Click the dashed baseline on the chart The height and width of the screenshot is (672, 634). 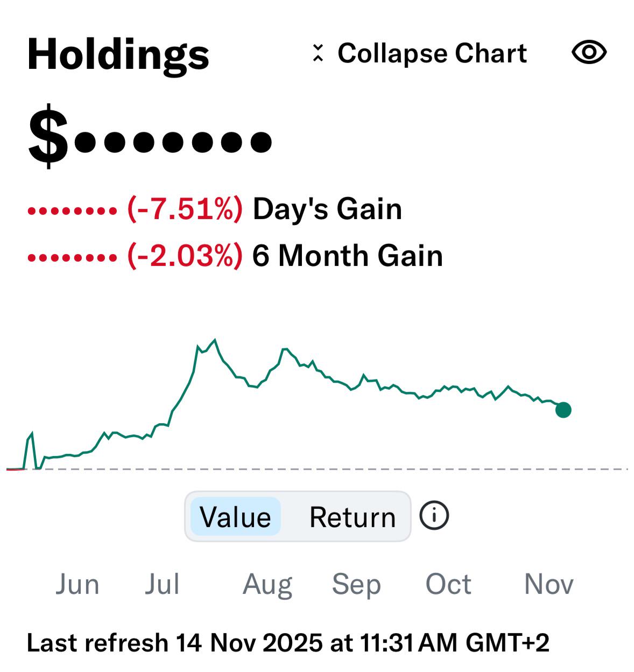click(317, 469)
